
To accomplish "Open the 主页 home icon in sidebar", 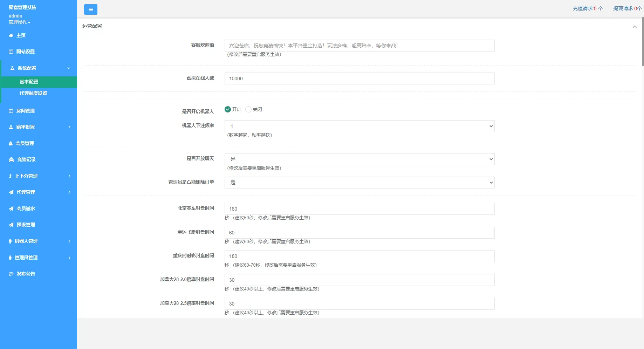I will [11, 35].
